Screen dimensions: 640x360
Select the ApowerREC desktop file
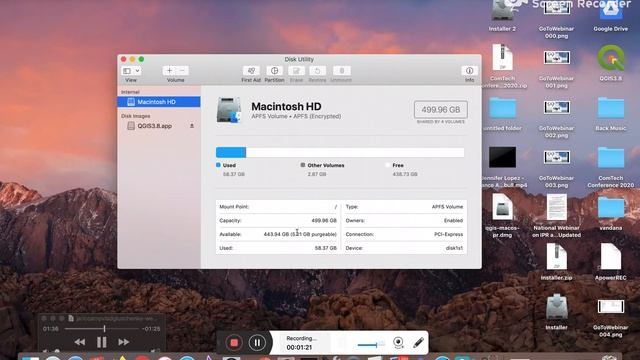(x=611, y=262)
